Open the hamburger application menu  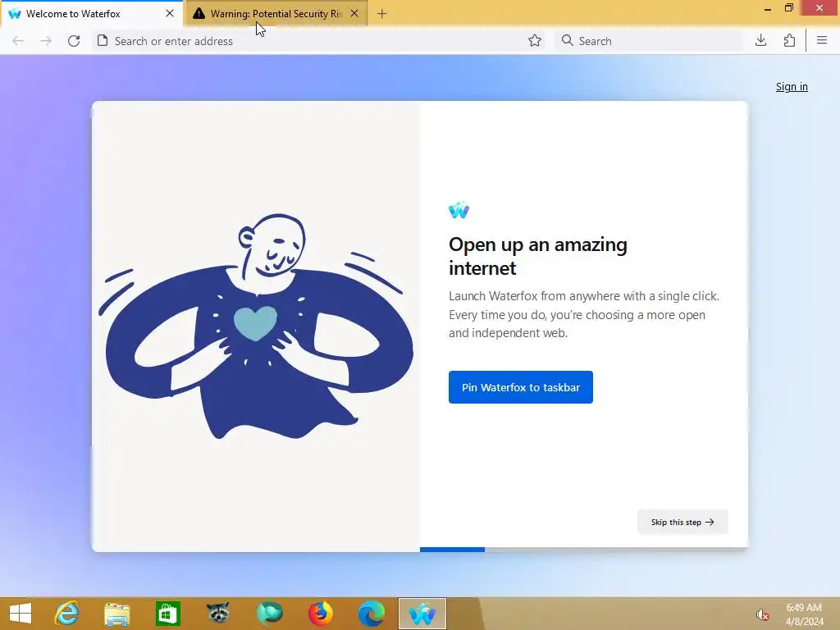click(822, 41)
